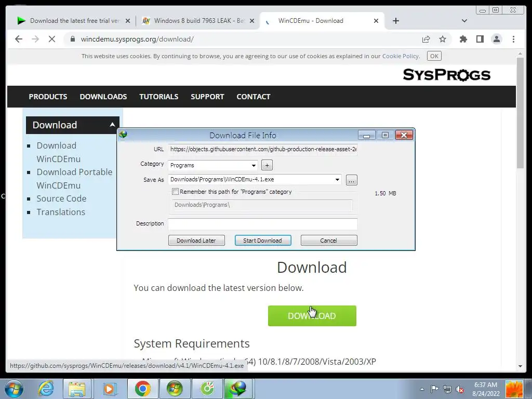Accept cookies with the OK button
Viewport: 532px width, 399px height.
pos(434,56)
